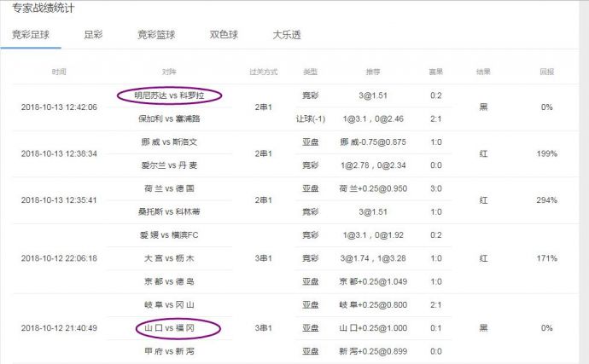This screenshot has width=589, height=364.
Task: Click the 294% return value
Action: click(547, 200)
